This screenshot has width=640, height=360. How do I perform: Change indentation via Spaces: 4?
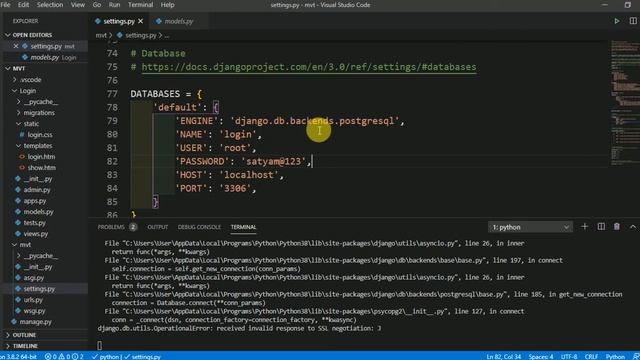541,356
